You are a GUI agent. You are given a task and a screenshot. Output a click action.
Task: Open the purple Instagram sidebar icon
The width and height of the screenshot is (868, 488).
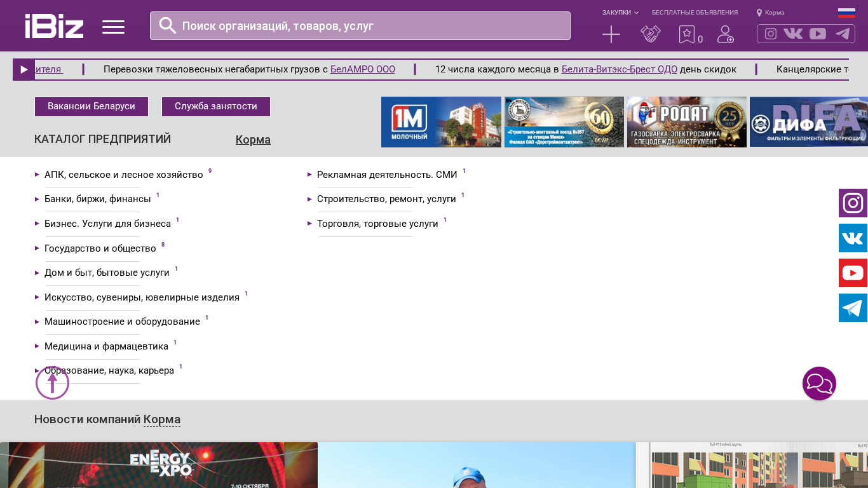pos(853,203)
